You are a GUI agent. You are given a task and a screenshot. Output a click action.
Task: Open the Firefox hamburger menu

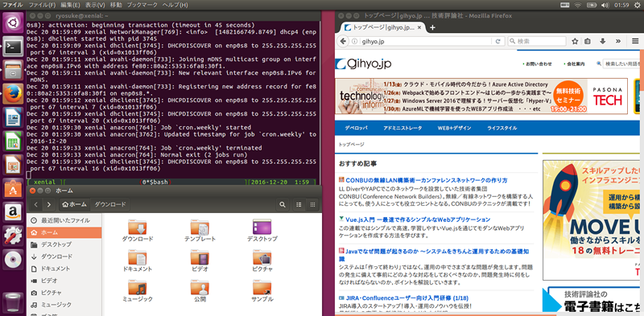coord(635,41)
